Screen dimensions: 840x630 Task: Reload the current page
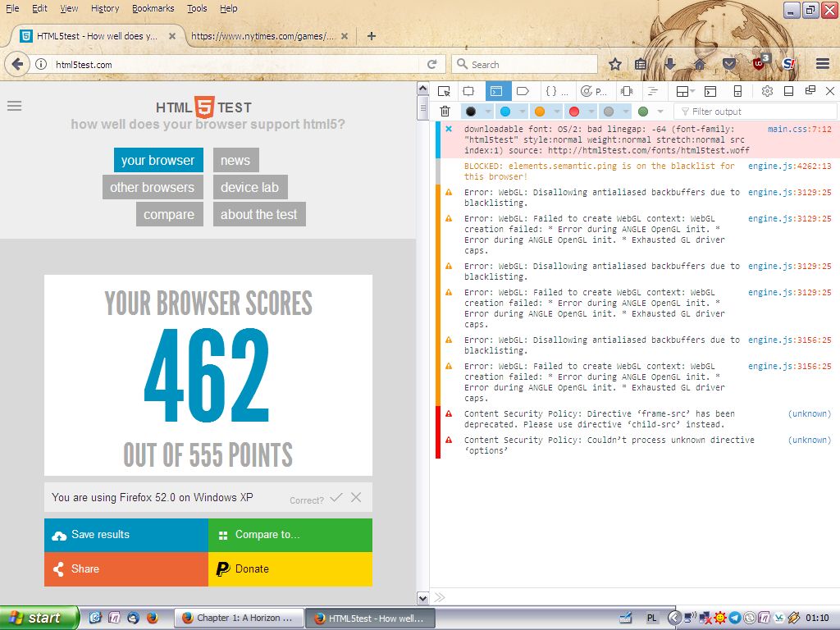click(x=431, y=64)
